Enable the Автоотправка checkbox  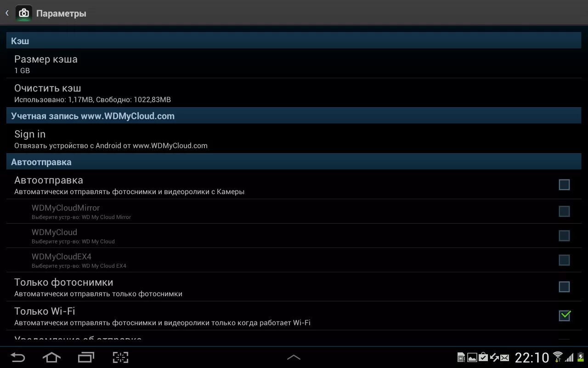[564, 184]
